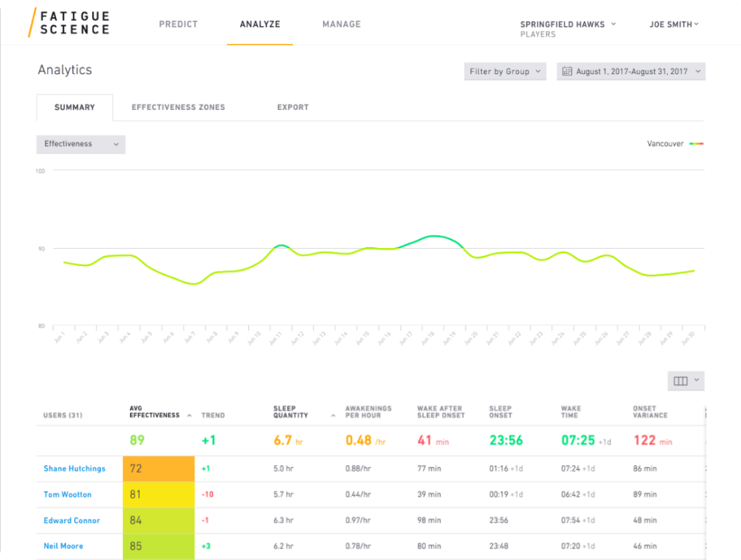Viewport: 741px width, 560px height.
Task: Open the column layout picker icon
Action: (681, 381)
